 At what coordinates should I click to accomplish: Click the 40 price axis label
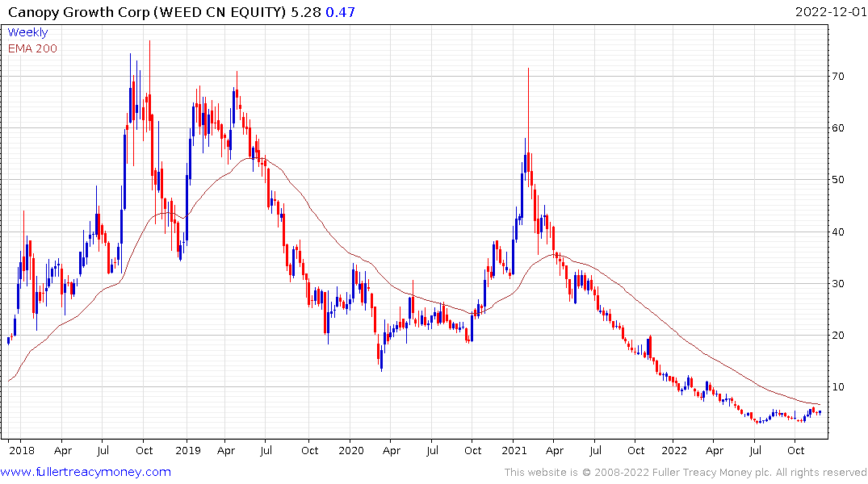pos(838,232)
